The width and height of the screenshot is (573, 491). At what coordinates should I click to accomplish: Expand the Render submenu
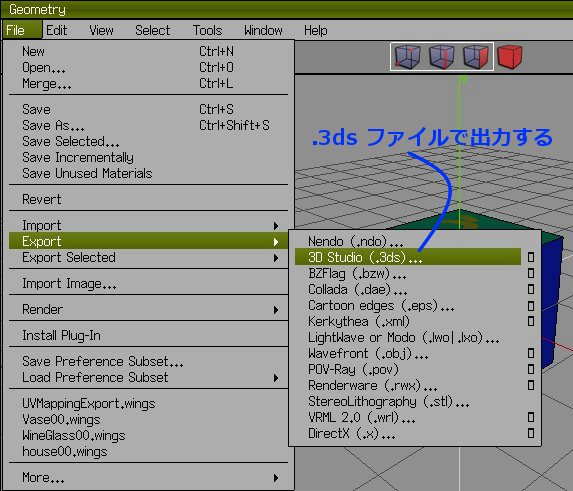148,310
